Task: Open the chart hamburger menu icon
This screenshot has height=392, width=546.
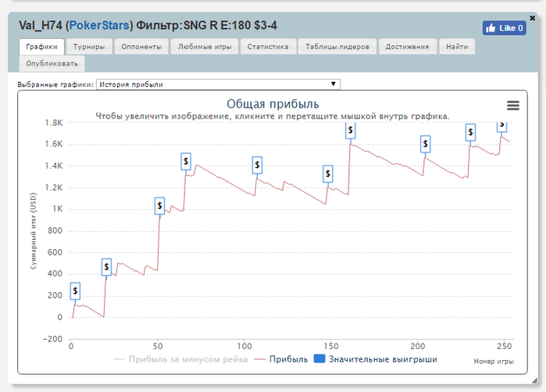Action: click(512, 105)
